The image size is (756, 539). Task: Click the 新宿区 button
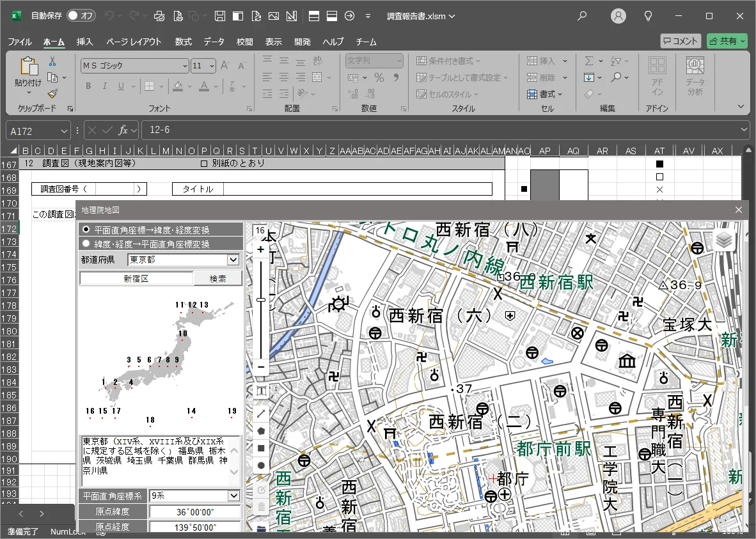(x=136, y=279)
